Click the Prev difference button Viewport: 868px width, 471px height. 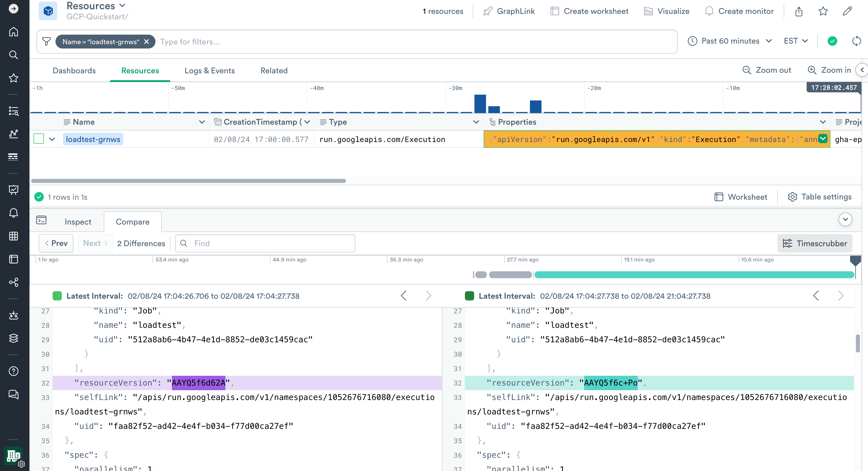tap(56, 243)
